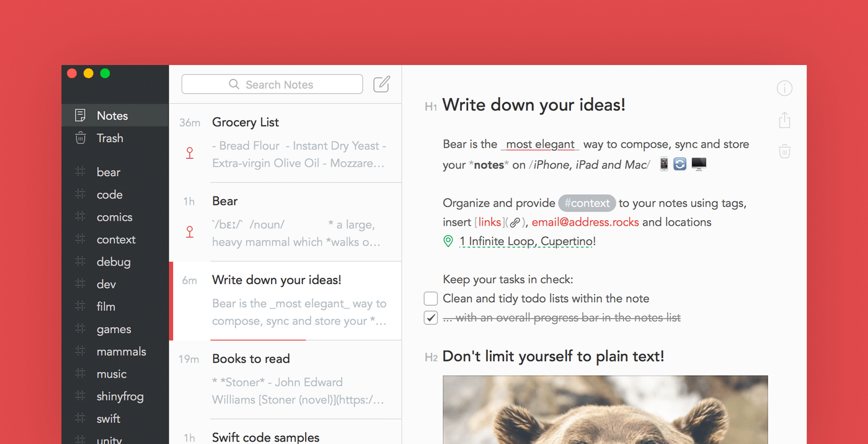Click the green location pin icon
The width and height of the screenshot is (868, 444).
448,241
